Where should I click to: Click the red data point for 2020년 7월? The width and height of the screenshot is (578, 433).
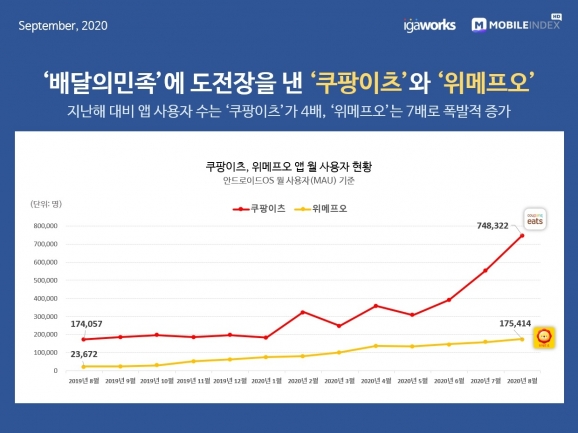(485, 270)
